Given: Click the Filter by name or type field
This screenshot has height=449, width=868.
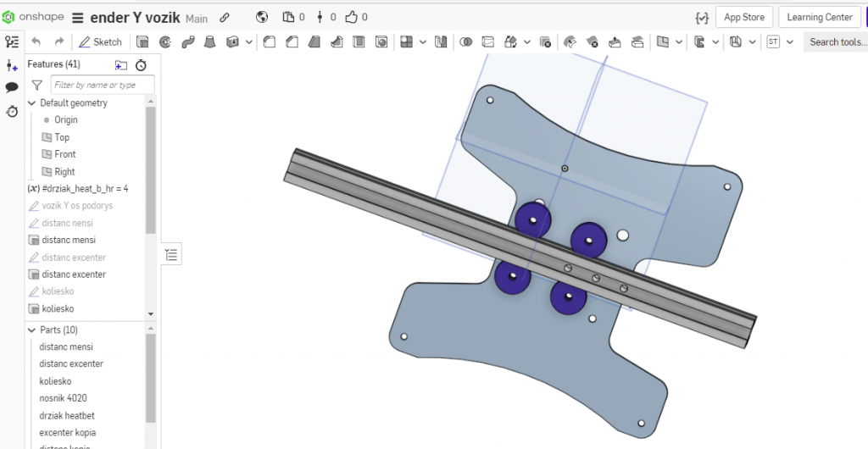Looking at the screenshot, I should 103,85.
